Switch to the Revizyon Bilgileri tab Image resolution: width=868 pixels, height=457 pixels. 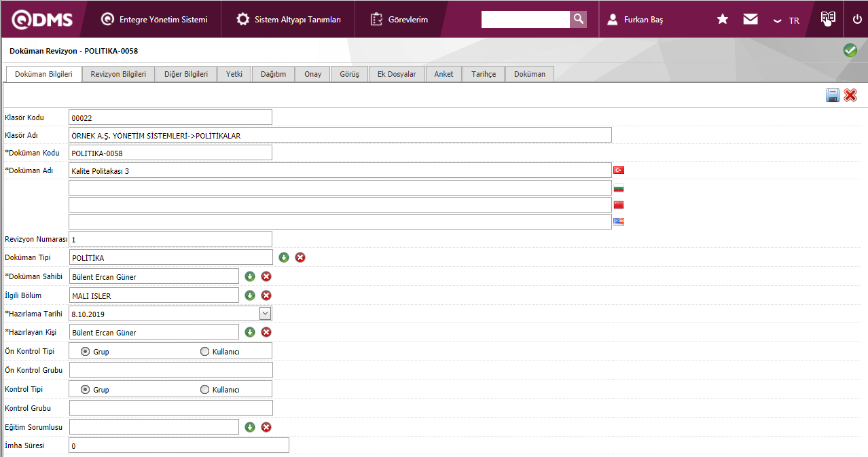click(118, 74)
